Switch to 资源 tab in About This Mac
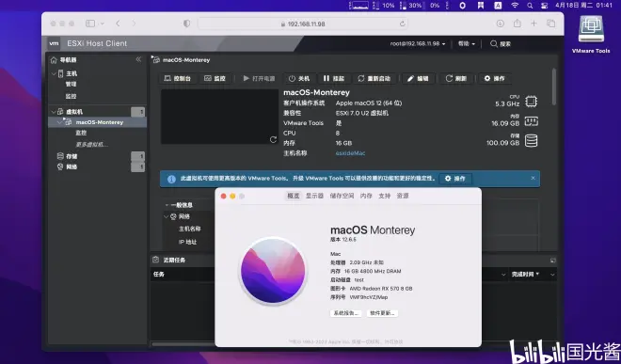The height and width of the screenshot is (364, 621). coord(403,196)
